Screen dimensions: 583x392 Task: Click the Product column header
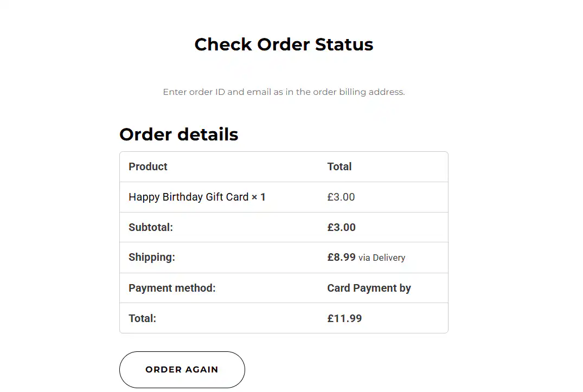point(148,166)
